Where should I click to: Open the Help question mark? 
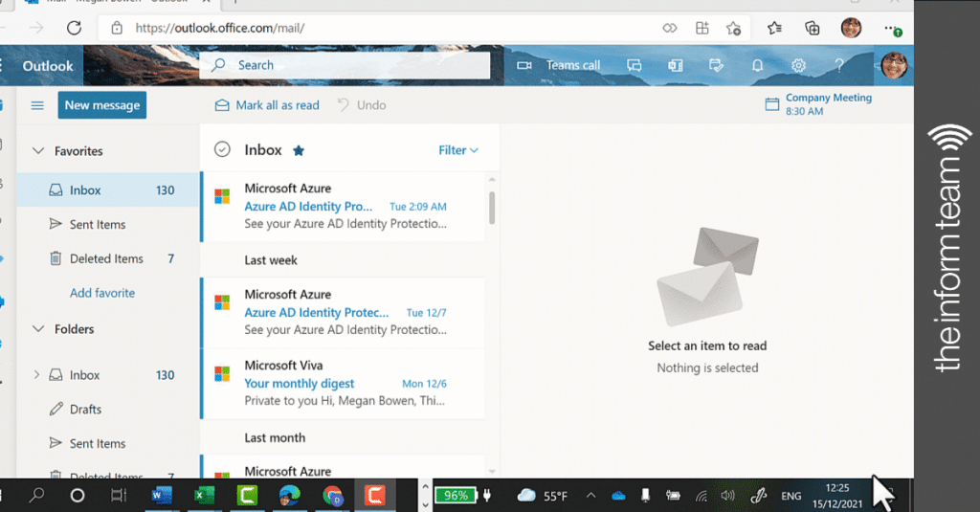(x=839, y=65)
